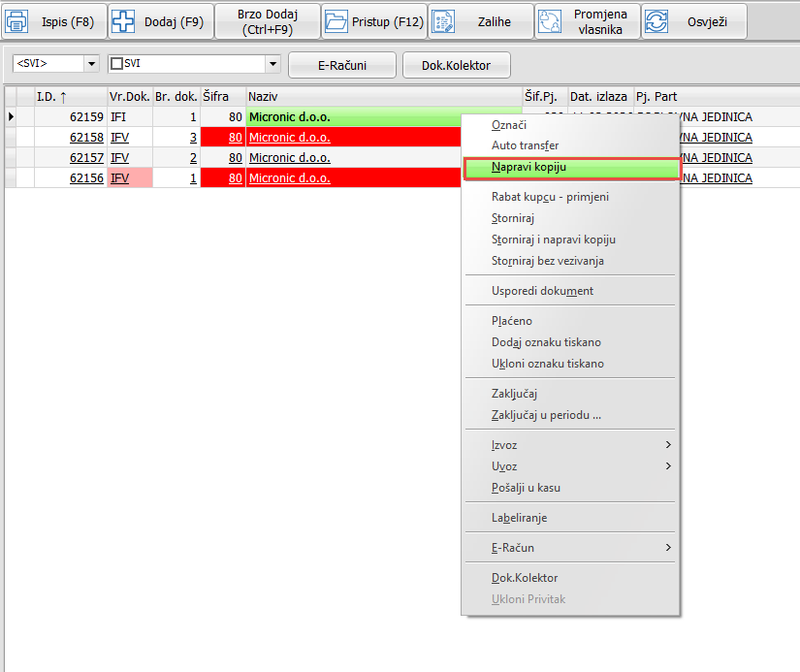Click the E-Računi button

coord(341,65)
